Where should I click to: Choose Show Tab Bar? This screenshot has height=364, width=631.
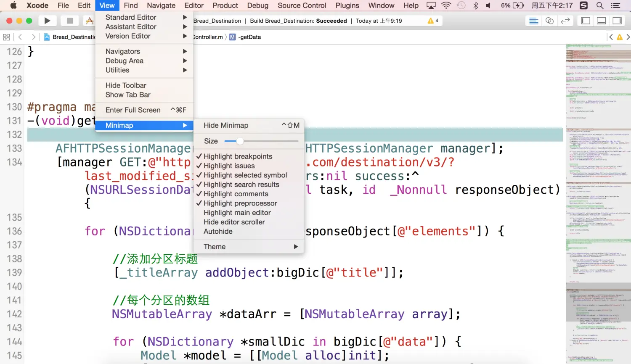[x=144, y=95]
